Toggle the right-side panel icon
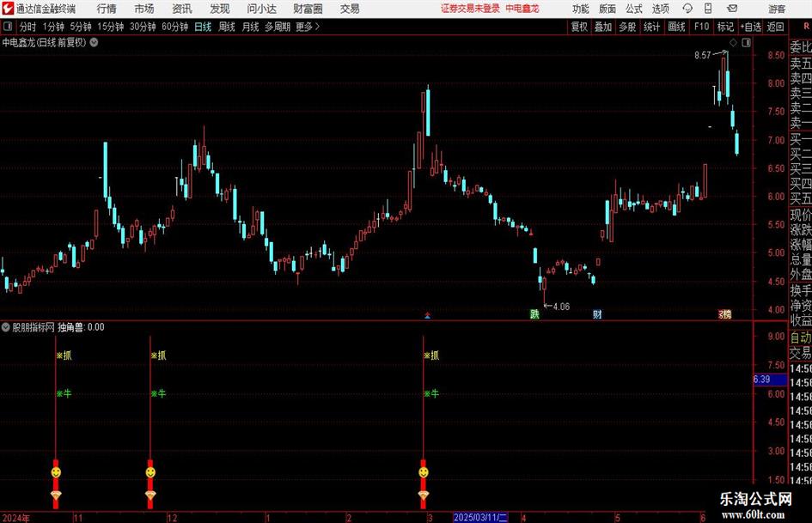 pos(746,42)
